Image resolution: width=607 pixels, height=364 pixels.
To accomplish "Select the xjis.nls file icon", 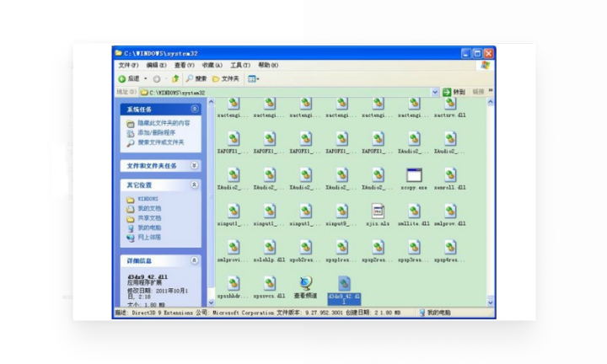I will (378, 211).
